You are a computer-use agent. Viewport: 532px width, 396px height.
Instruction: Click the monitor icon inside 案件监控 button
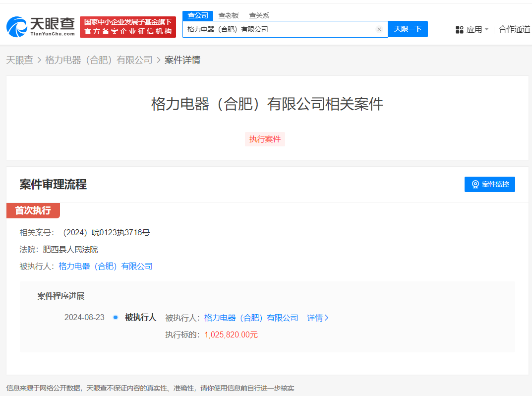[476, 184]
